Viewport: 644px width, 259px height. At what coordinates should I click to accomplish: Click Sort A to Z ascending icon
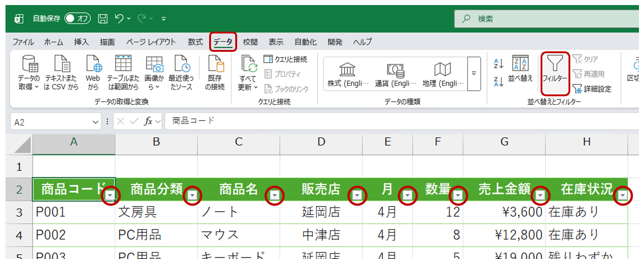[498, 64]
